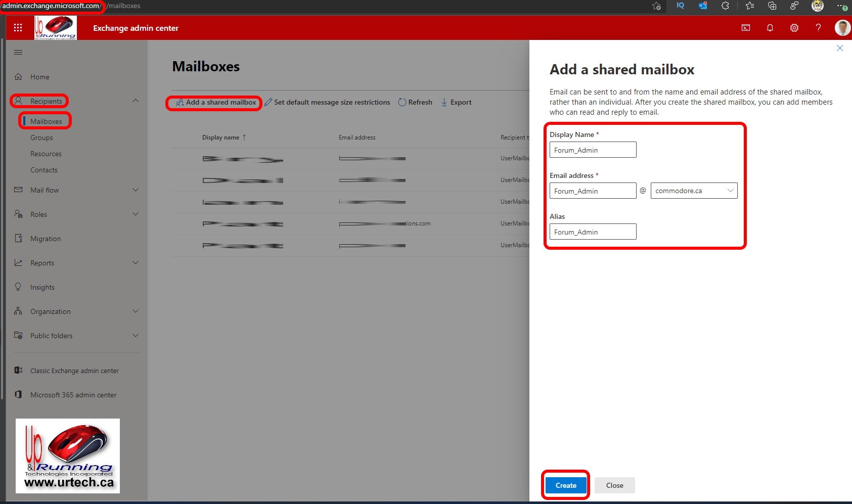The image size is (852, 504).
Task: Sort by Display name column header
Action: pos(221,138)
